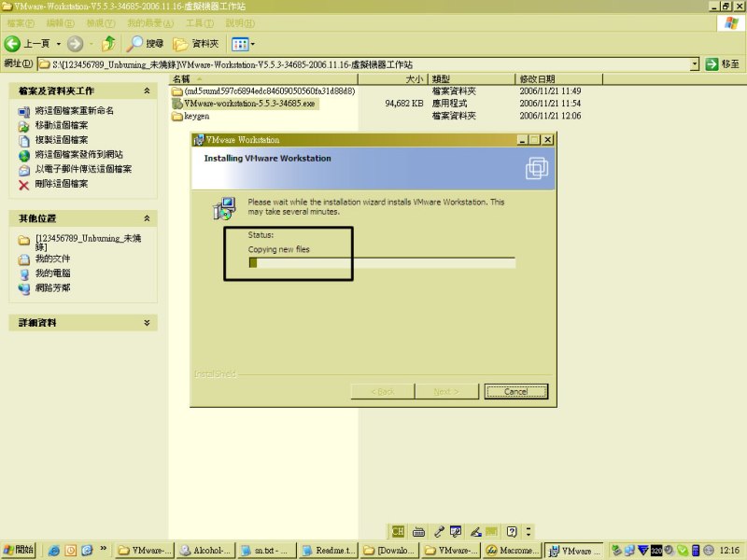The image size is (747, 560).
Task: Go back with the 上一頁 arrow icon
Action: (12, 44)
